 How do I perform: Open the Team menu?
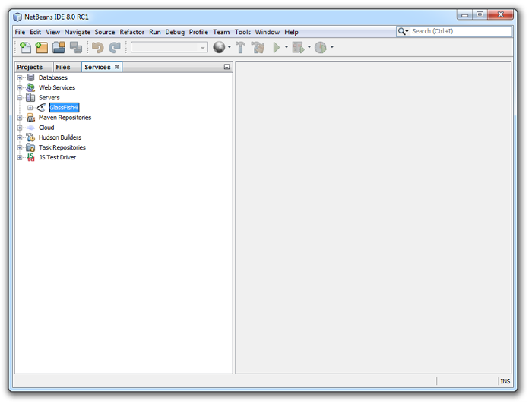pos(221,32)
